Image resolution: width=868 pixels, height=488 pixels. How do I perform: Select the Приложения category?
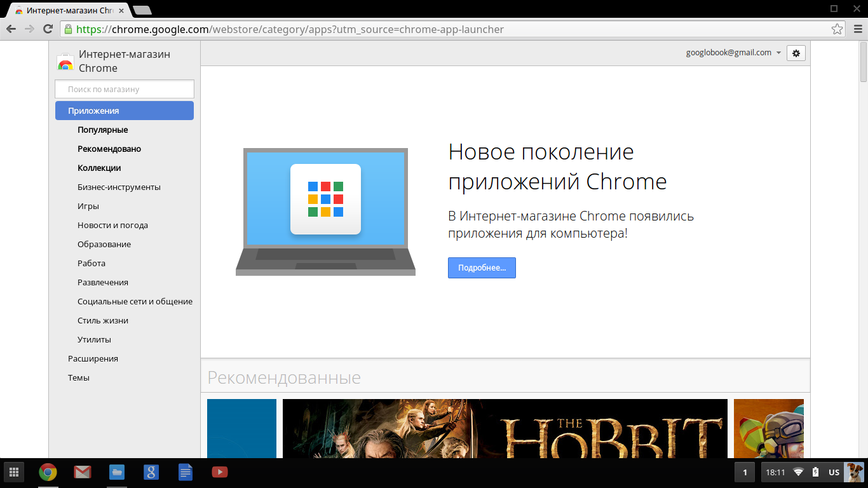coord(125,111)
